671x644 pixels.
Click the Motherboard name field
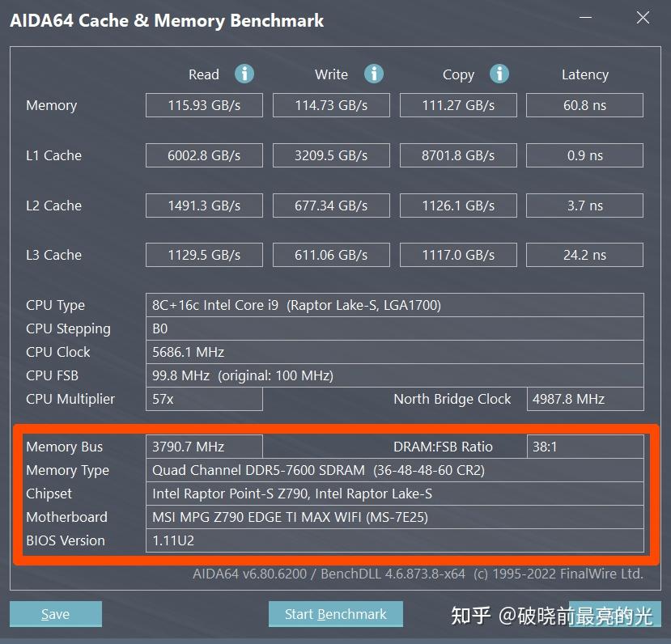pyautogui.click(x=394, y=517)
